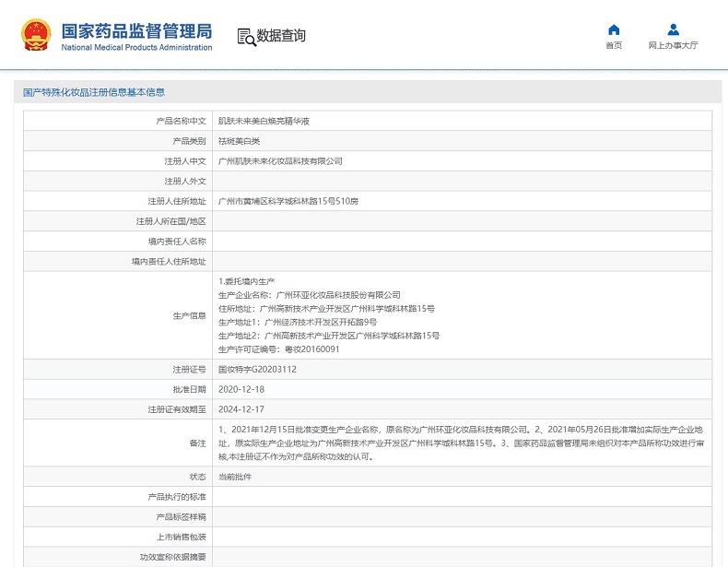Click the National Medical Products Administration subtitle

pos(136,48)
